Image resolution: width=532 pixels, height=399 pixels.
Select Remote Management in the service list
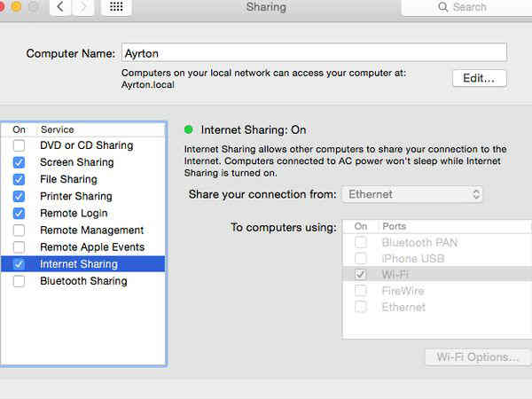tap(91, 230)
